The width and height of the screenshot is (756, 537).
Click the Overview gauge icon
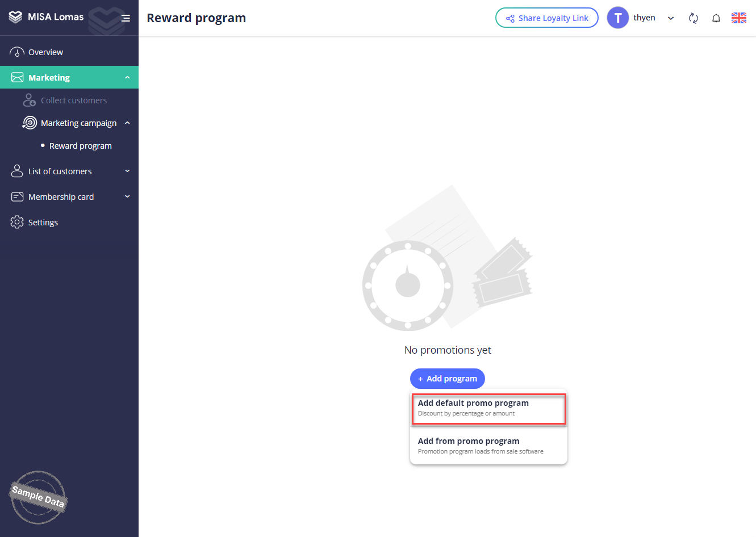pyautogui.click(x=17, y=52)
